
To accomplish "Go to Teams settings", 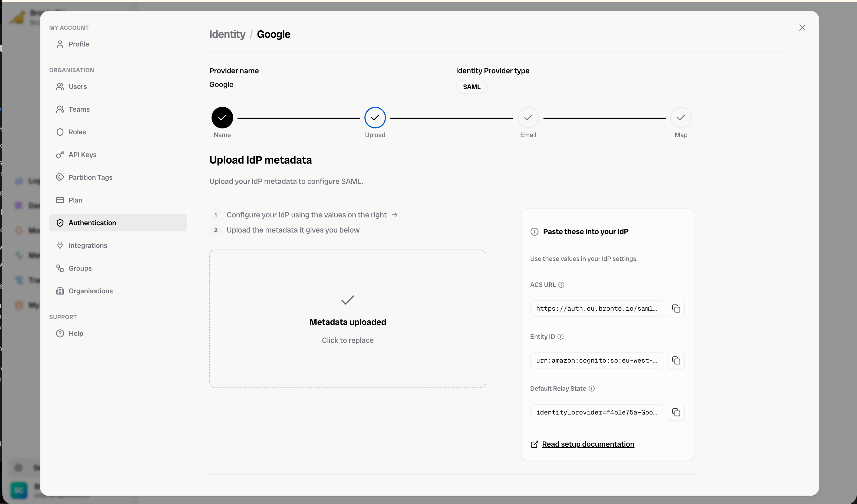I will coord(118,110).
